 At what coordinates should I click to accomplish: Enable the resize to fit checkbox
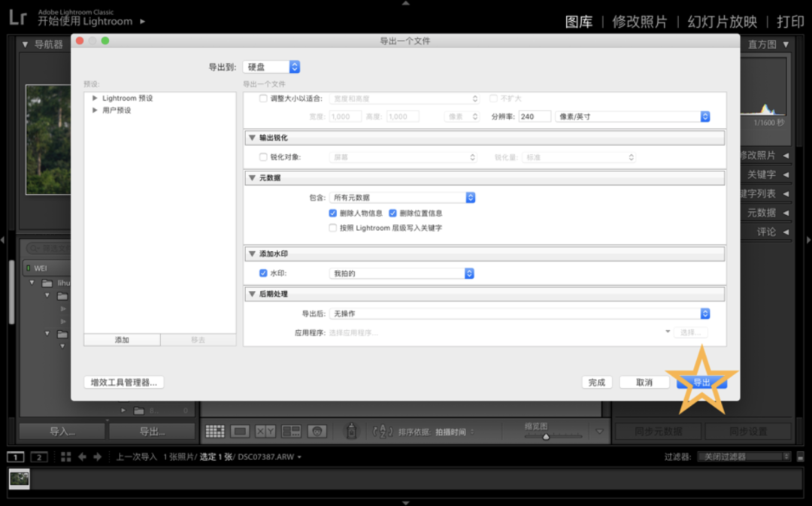263,98
